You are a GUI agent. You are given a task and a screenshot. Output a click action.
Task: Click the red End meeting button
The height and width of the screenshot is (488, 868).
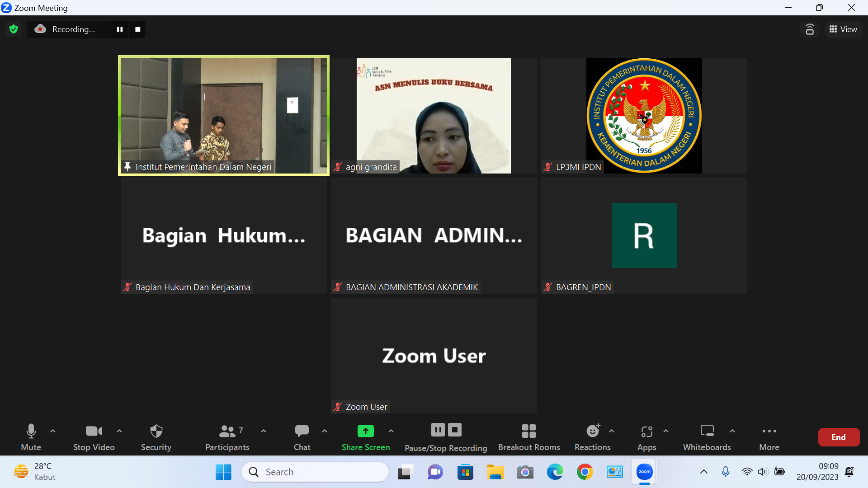[839, 437]
